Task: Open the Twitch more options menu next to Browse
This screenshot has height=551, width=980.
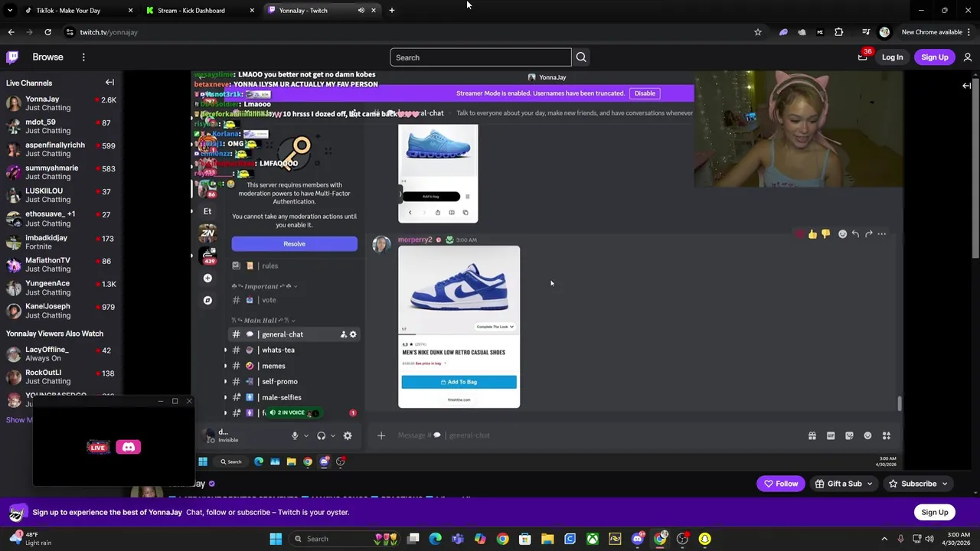Action: click(x=83, y=57)
